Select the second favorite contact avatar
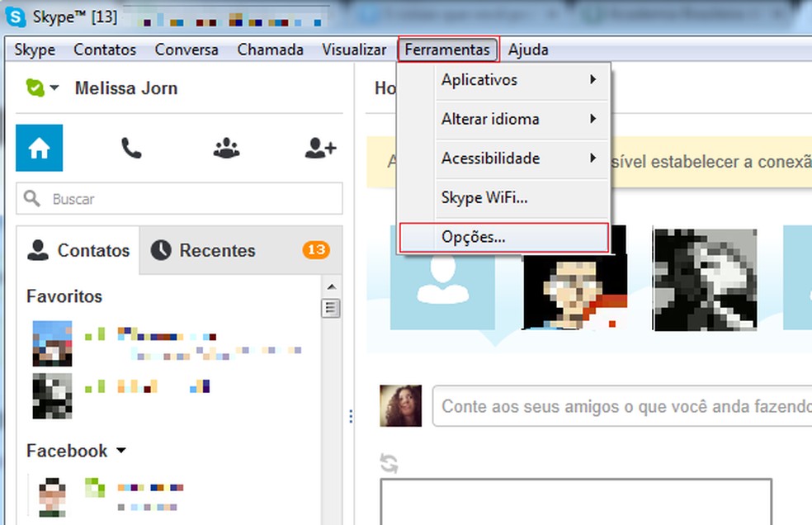This screenshot has width=812, height=525. pyautogui.click(x=52, y=396)
